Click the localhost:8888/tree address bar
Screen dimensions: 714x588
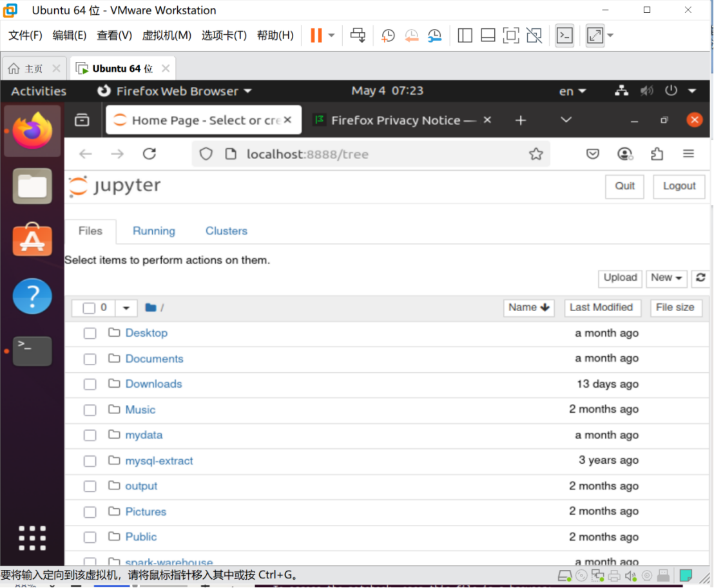(x=371, y=155)
